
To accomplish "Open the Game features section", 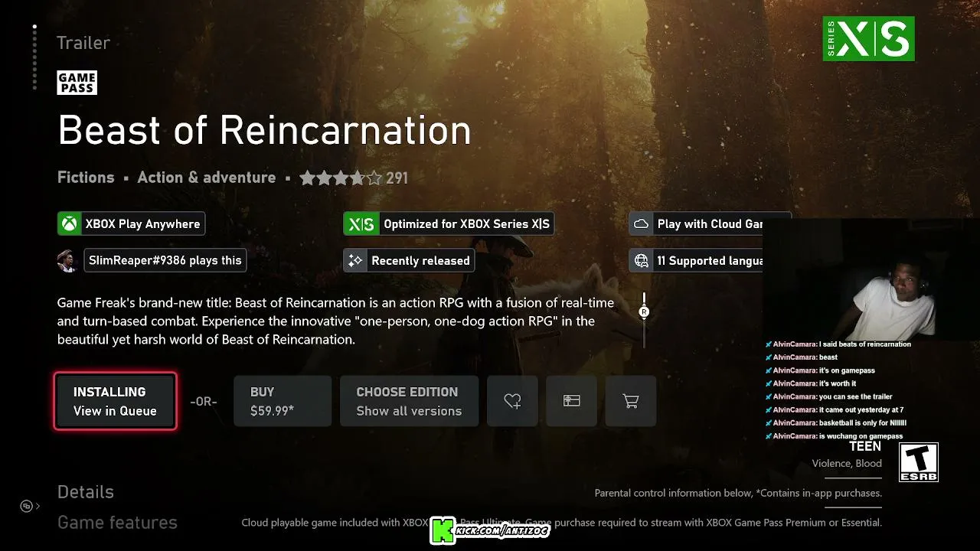I will coord(117,523).
